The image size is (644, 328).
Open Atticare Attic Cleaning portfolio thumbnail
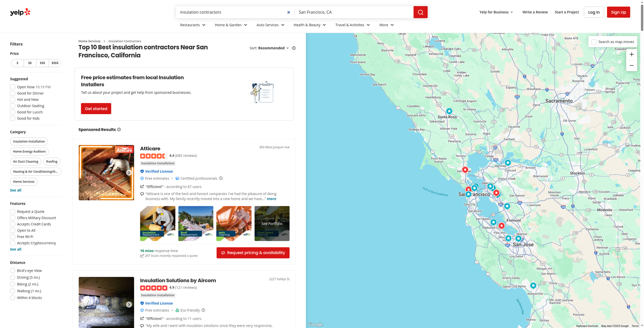(234, 223)
